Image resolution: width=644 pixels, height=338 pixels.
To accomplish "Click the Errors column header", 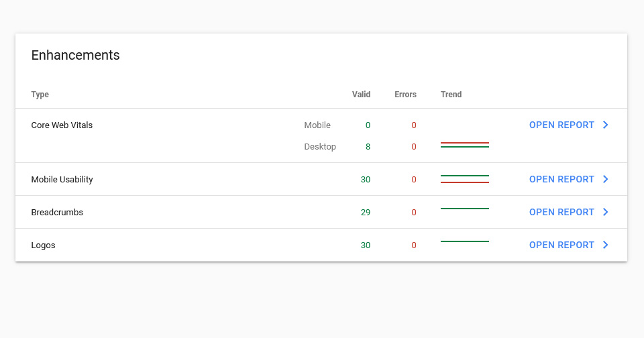I will (405, 95).
